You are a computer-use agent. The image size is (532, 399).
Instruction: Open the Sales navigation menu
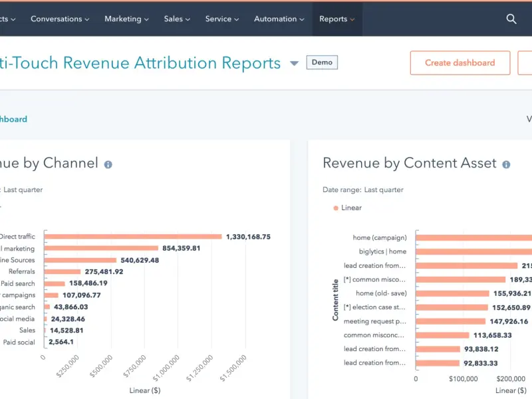177,19
